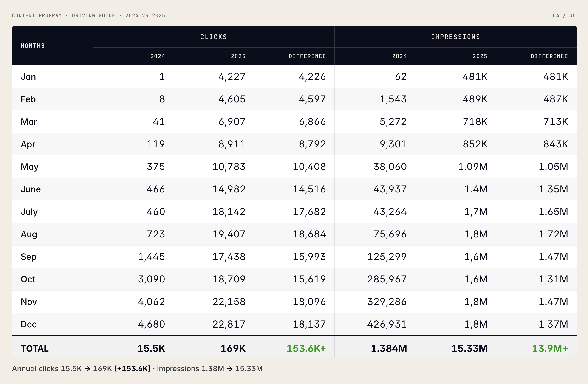The width and height of the screenshot is (588, 384).
Task: Select the Nov impressions value 329,286
Action: pos(387,302)
